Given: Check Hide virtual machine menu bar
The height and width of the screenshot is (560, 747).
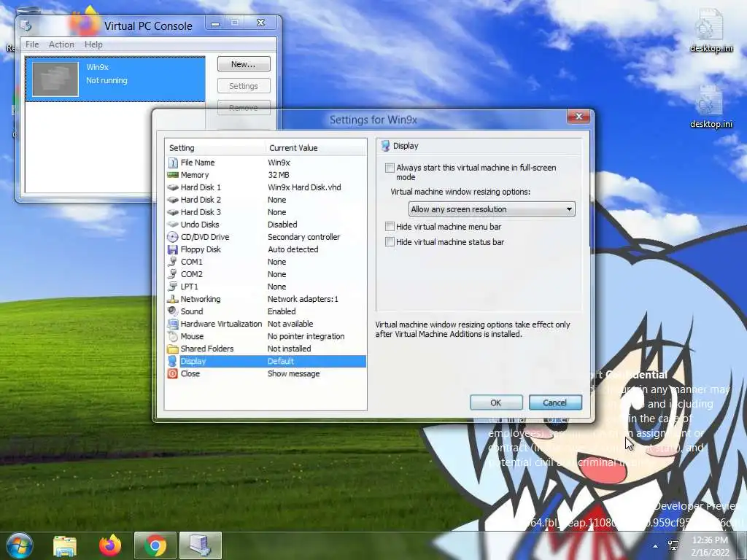Looking at the screenshot, I should pos(390,227).
